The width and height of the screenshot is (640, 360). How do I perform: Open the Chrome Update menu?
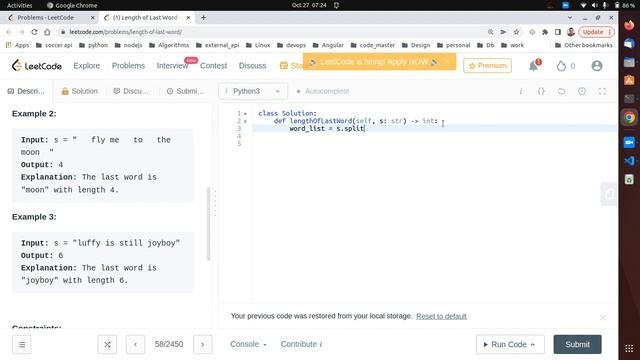(596, 32)
